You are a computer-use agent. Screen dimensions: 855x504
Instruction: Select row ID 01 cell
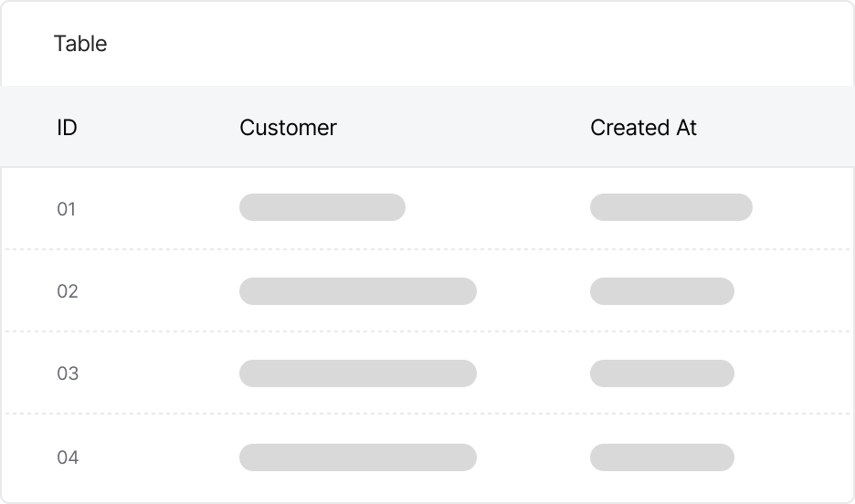[x=67, y=209]
